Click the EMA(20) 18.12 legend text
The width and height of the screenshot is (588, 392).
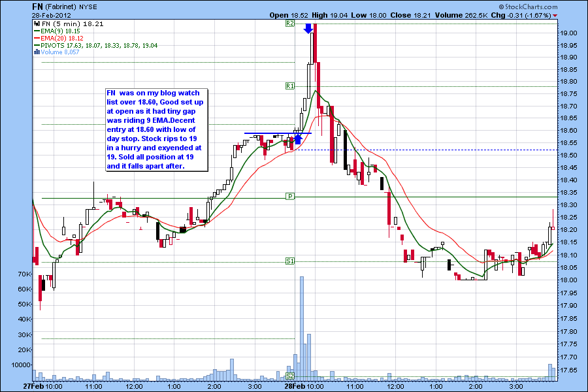click(x=62, y=39)
